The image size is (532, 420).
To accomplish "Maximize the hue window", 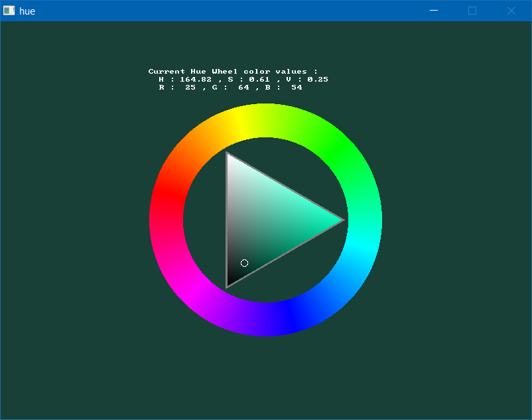I will (472, 11).
